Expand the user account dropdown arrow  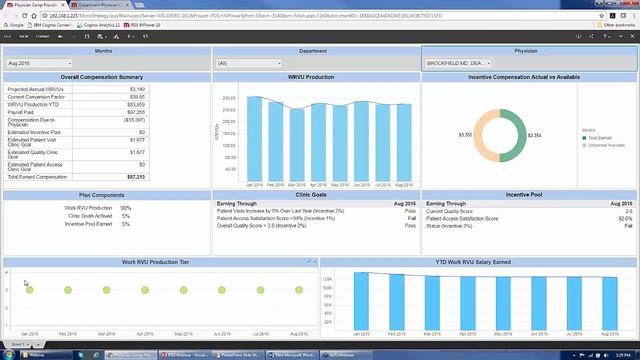tap(609, 37)
